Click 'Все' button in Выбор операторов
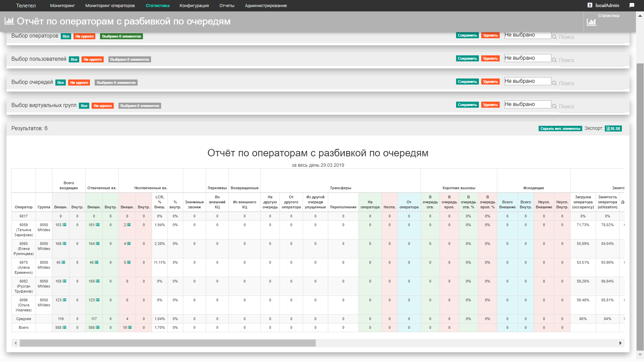Screen dimensions: 644x362 pos(66,36)
